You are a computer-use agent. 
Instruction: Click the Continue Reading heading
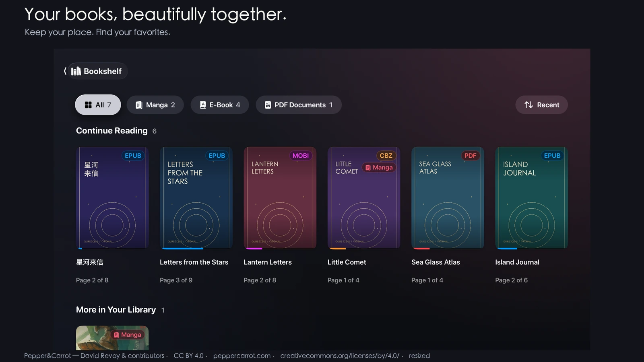[x=112, y=131]
